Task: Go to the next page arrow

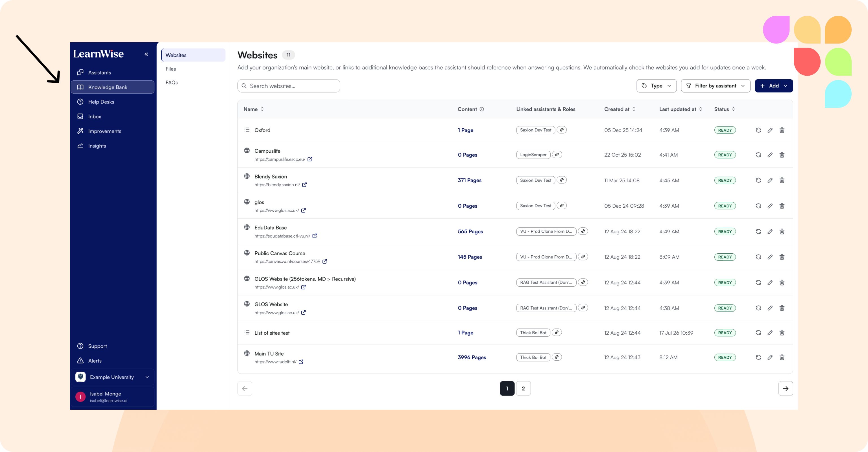Action: point(786,388)
